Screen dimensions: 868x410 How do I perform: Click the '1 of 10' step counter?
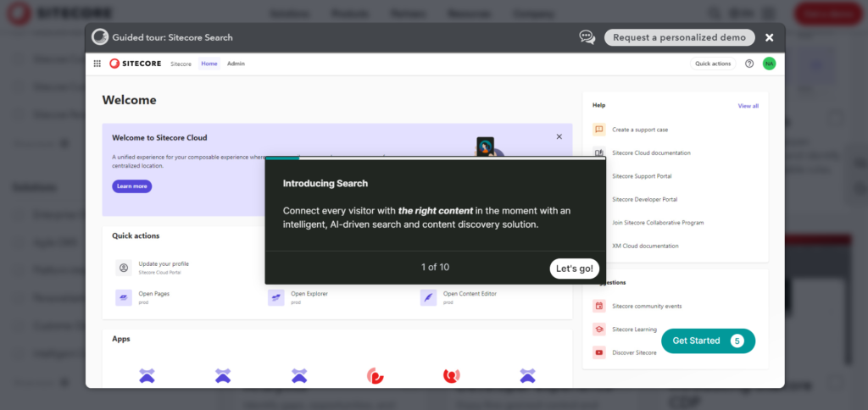tap(435, 267)
